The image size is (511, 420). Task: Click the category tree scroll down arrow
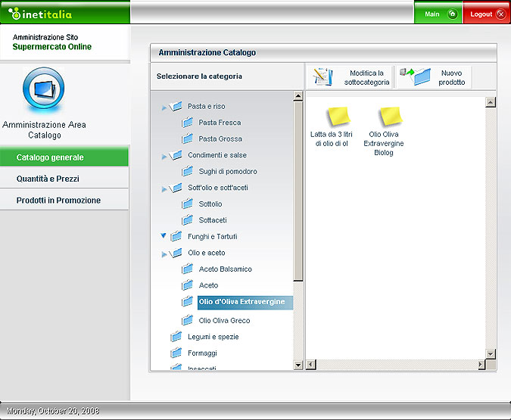click(298, 365)
